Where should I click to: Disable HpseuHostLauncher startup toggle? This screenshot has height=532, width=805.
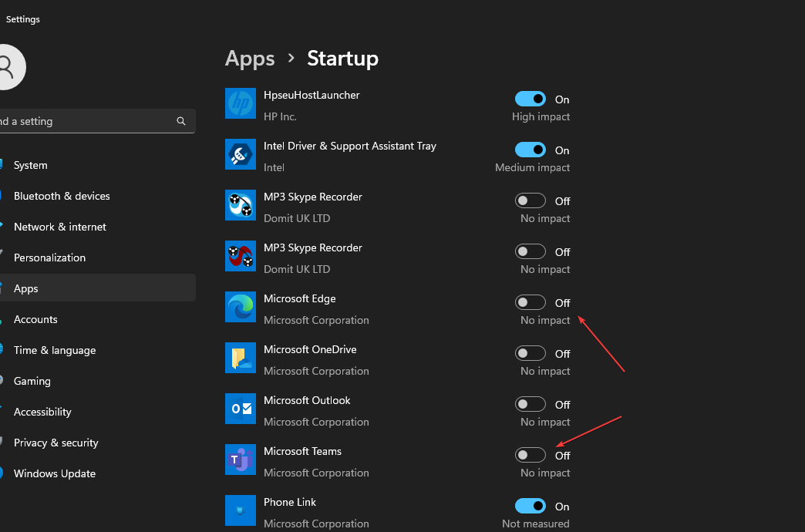point(530,99)
